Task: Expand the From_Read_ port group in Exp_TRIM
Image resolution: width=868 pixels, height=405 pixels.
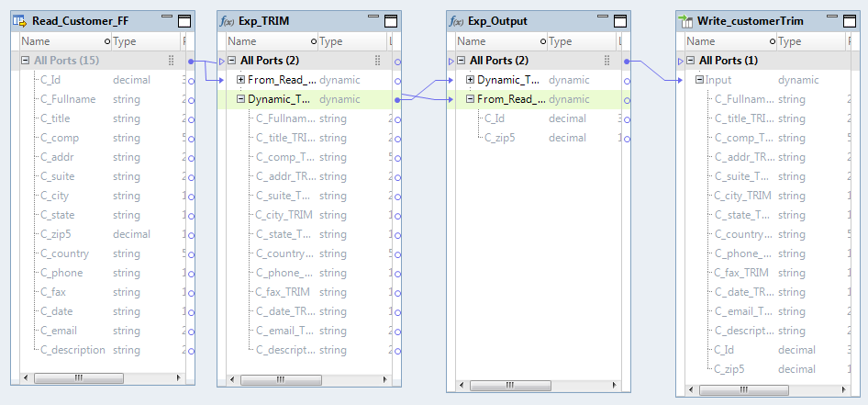Action: pos(240,80)
